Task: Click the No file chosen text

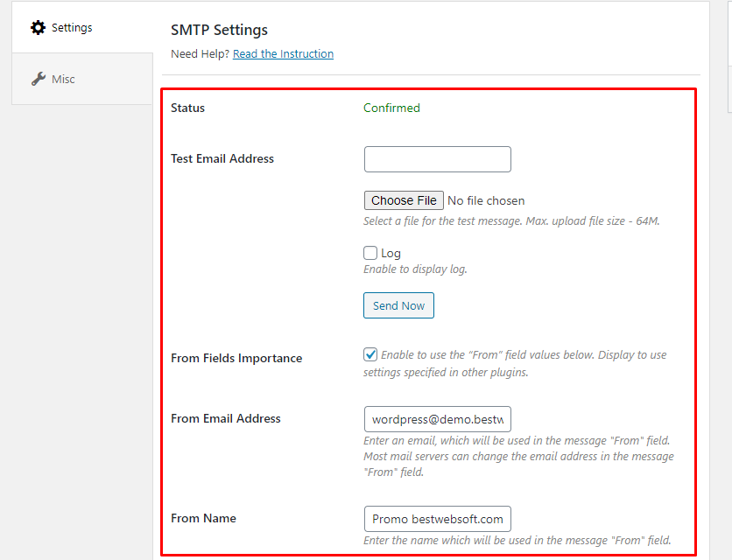Action: (486, 200)
